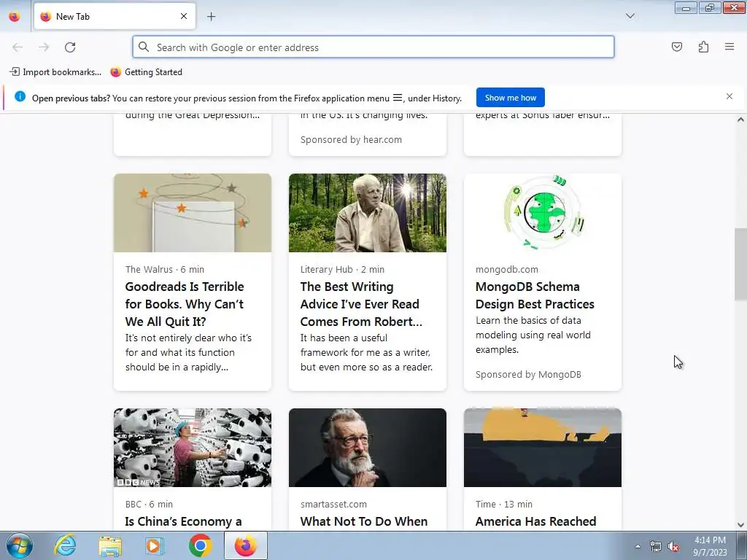The height and width of the screenshot is (560, 747).
Task: Click Time · 13 min source label
Action: pyautogui.click(x=503, y=505)
